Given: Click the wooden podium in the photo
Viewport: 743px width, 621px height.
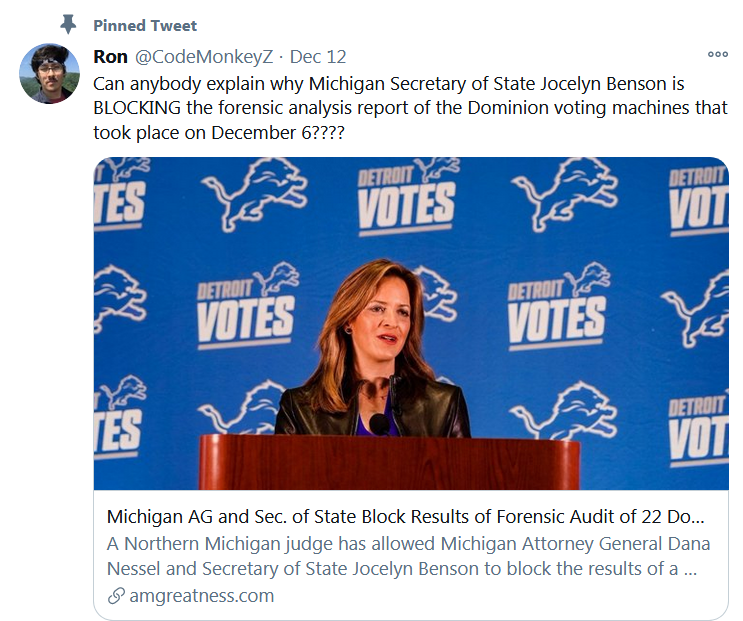Looking at the screenshot, I should tap(390, 462).
